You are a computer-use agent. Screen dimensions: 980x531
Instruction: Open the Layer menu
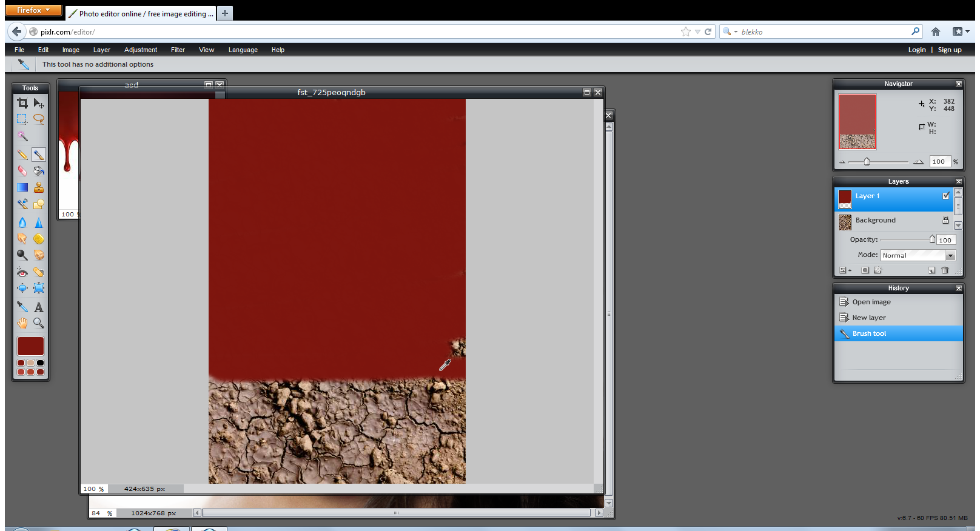click(x=102, y=50)
